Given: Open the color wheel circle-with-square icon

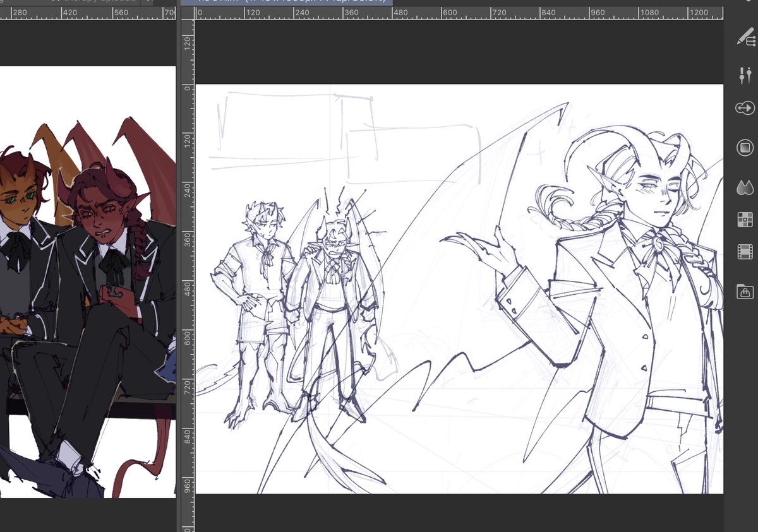Looking at the screenshot, I should pyautogui.click(x=745, y=148).
